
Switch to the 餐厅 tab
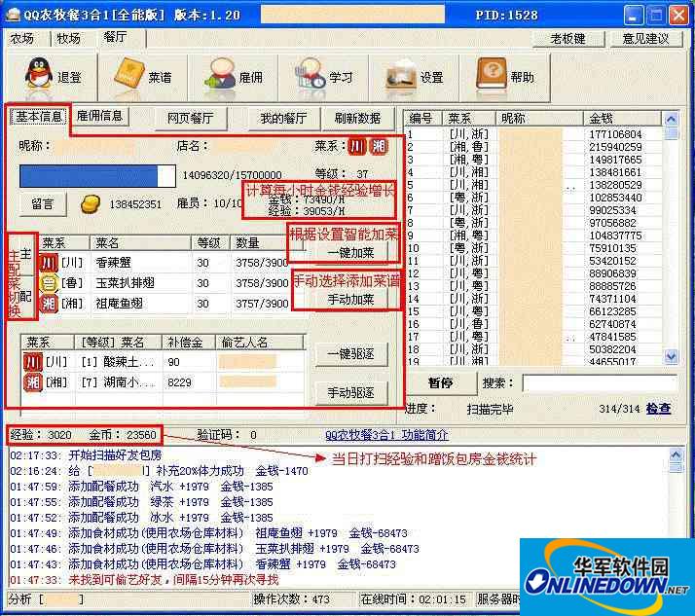point(115,37)
